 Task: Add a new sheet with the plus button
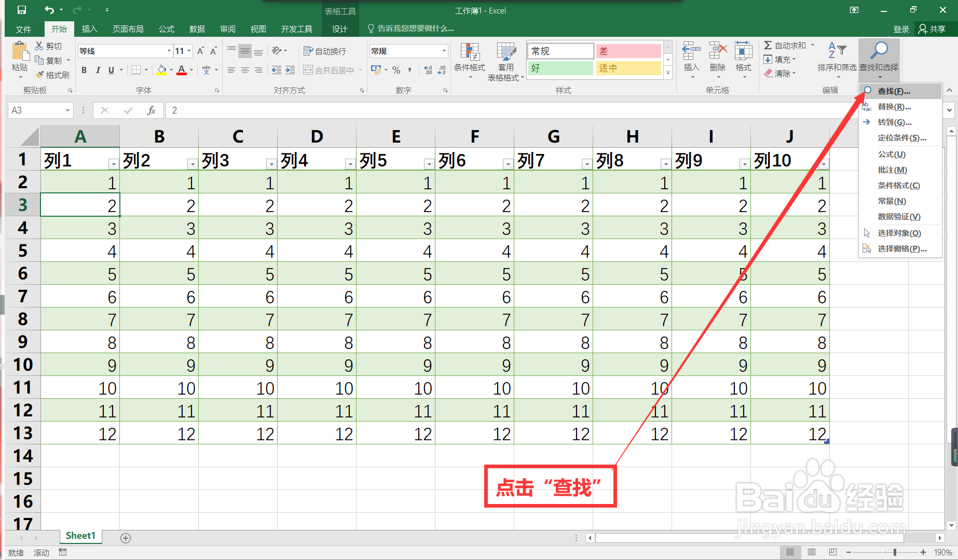pyautogui.click(x=125, y=538)
